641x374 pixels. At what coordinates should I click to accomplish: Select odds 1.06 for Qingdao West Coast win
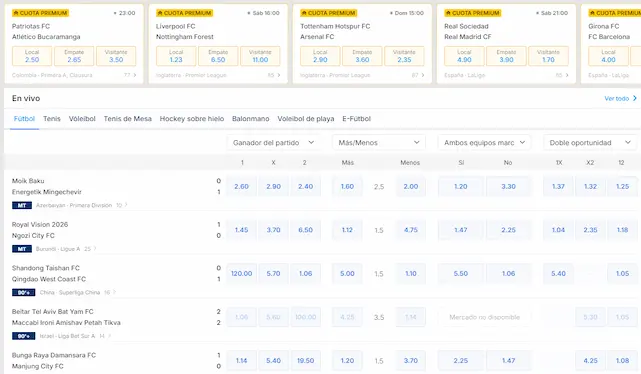[305, 273]
